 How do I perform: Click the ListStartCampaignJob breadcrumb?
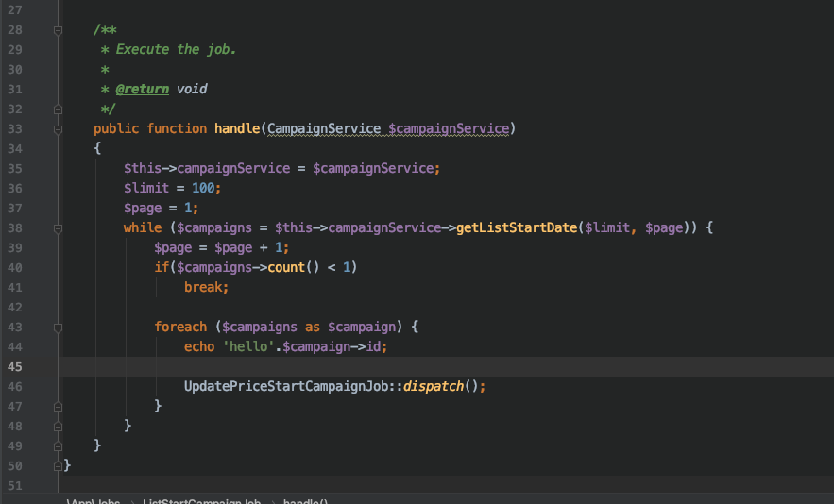pos(201,501)
